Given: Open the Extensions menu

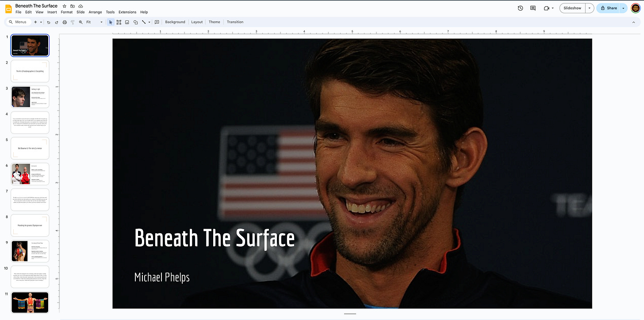Looking at the screenshot, I should 127,12.
